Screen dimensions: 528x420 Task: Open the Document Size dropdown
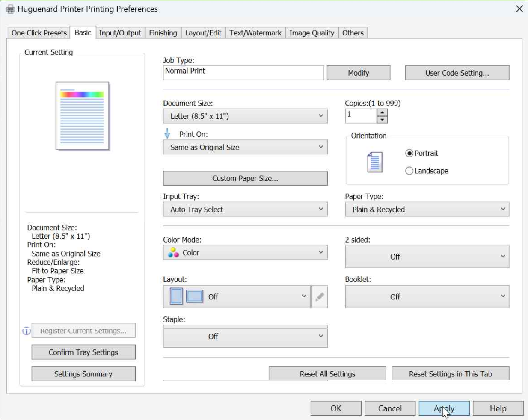[245, 116]
